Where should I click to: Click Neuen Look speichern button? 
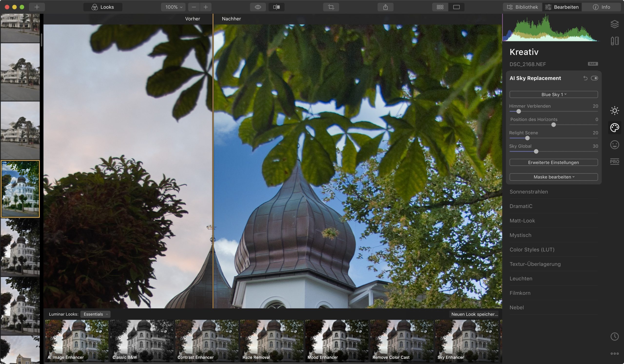tap(474, 314)
